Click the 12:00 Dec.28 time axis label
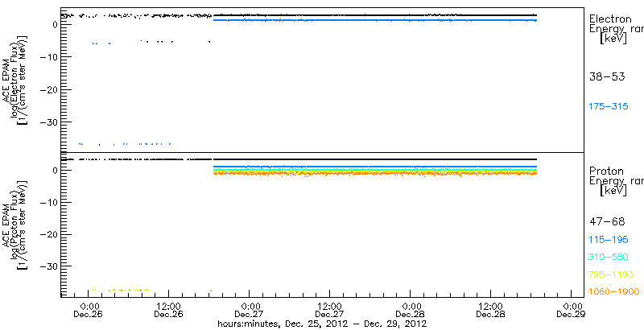 (491, 311)
